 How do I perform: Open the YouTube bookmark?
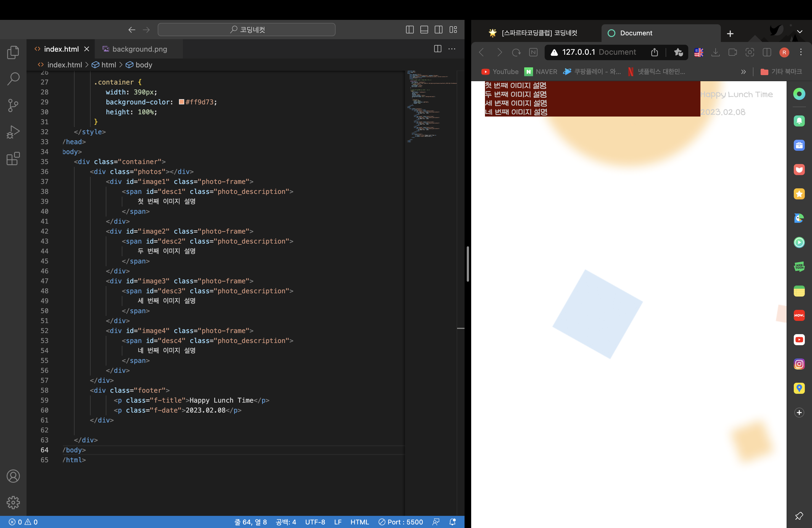(500, 72)
